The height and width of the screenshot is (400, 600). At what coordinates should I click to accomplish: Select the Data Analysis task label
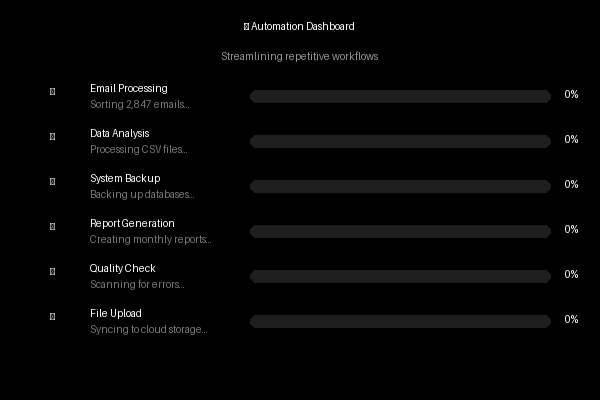(119, 133)
